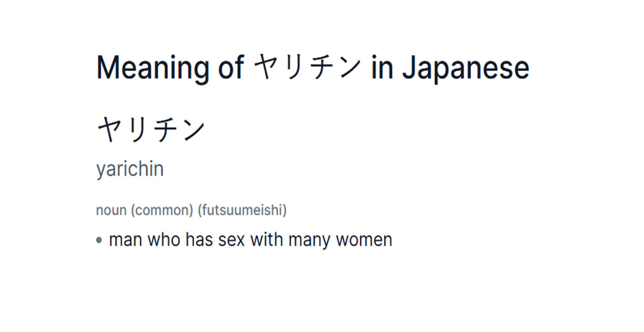Image resolution: width=644 pixels, height=332 pixels.
Task: Click the word "Meaning" in the title
Action: [x=152, y=68]
